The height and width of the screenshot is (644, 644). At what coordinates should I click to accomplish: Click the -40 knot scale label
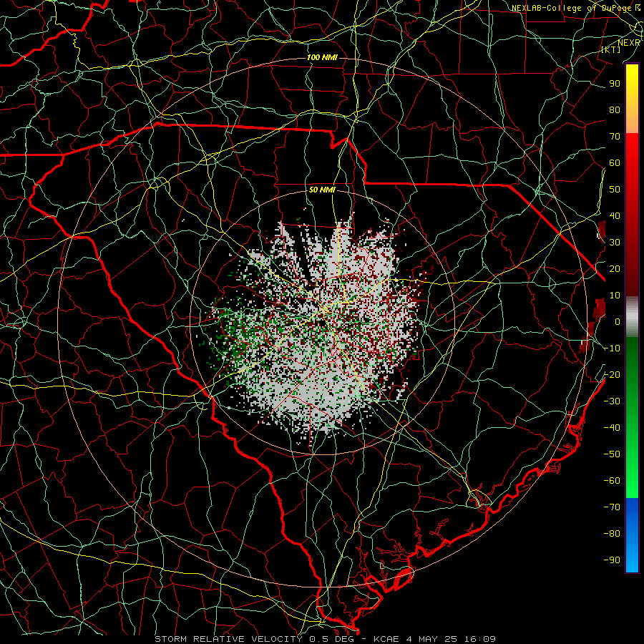[612, 428]
